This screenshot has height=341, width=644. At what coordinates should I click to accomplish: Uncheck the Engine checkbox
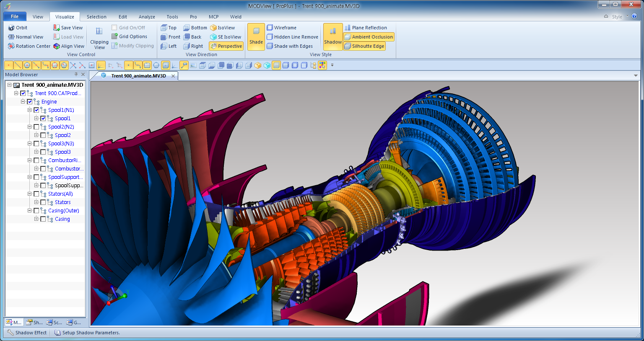pos(30,102)
